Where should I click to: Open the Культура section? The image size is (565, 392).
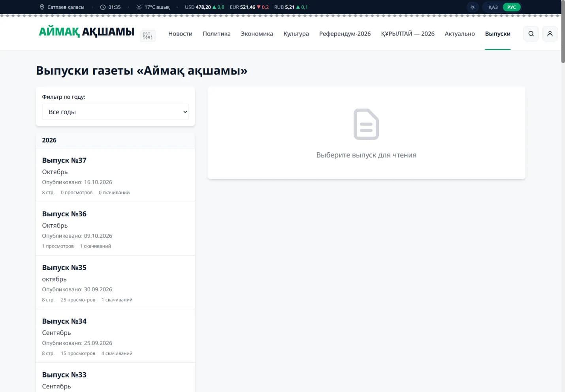pyautogui.click(x=296, y=34)
